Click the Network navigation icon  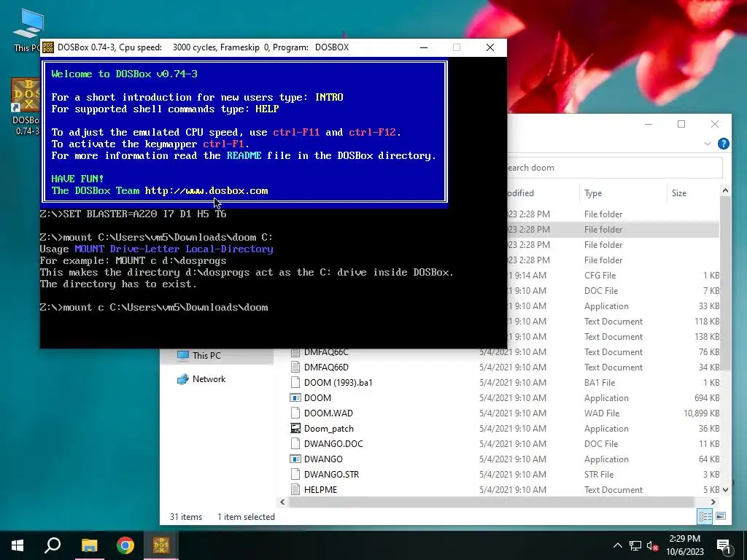coord(183,379)
